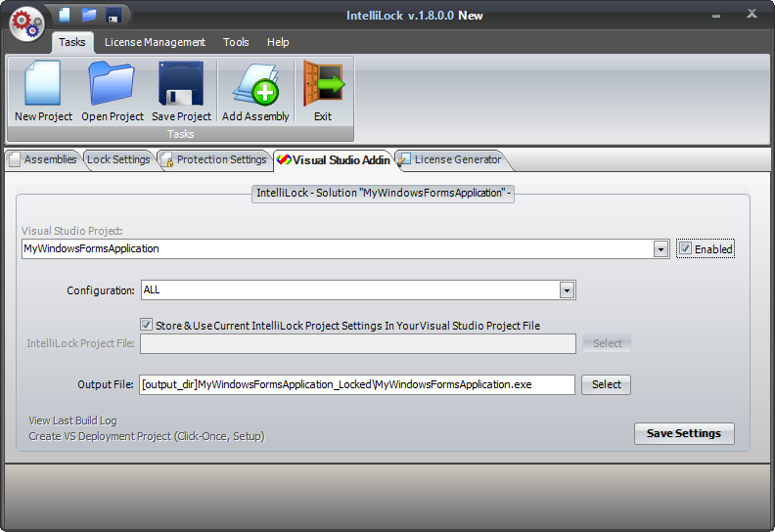Open the Tools ribbon tab
Screen dimensions: 775x532
[x=236, y=42]
